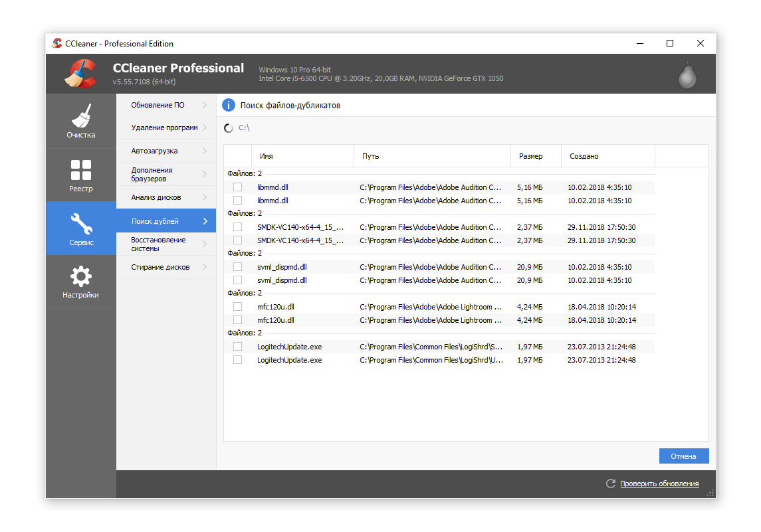The width and height of the screenshot is (761, 532).
Task: Check the first svml_dispmd.dll checkbox
Action: tap(237, 267)
